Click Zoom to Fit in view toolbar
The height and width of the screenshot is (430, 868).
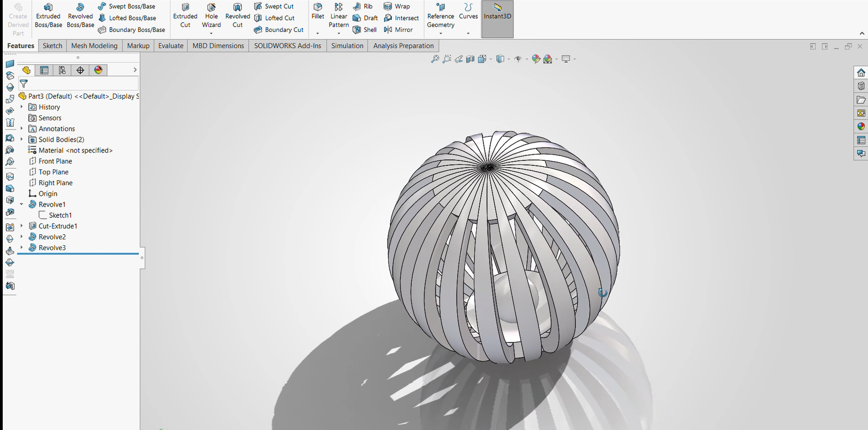pos(435,59)
